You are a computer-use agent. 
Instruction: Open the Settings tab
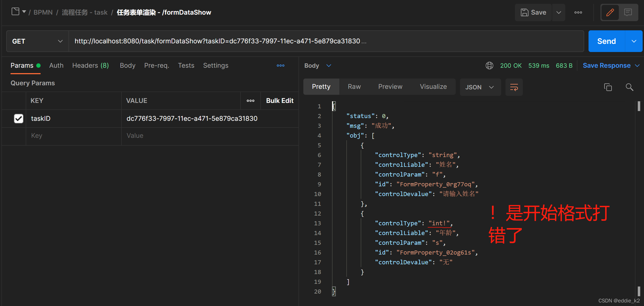(x=216, y=66)
